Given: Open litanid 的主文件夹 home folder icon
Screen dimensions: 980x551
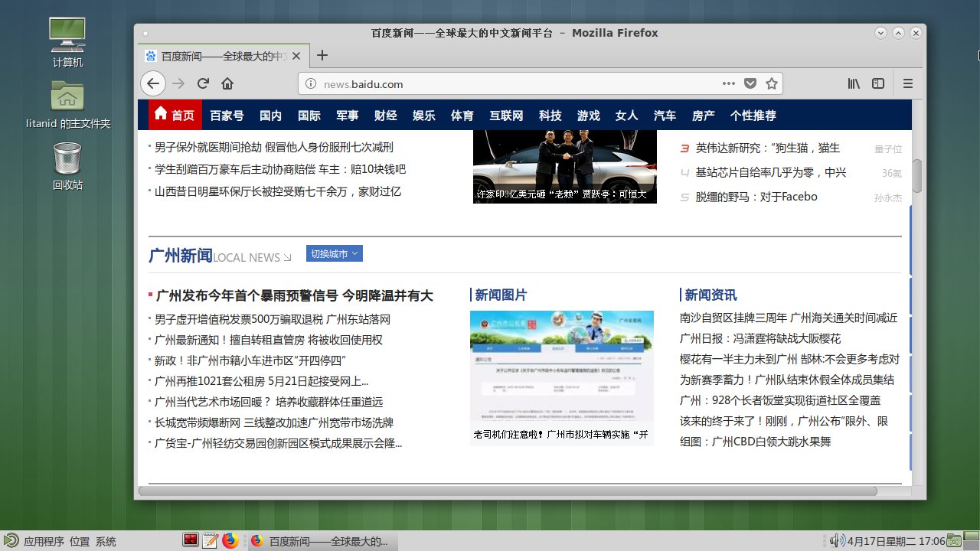Looking at the screenshot, I should 67,105.
